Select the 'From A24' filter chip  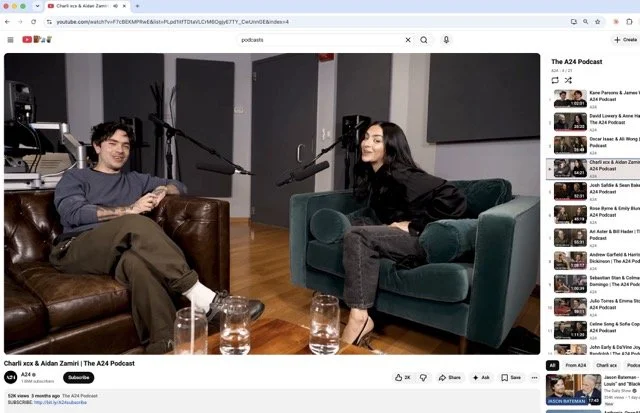(576, 365)
